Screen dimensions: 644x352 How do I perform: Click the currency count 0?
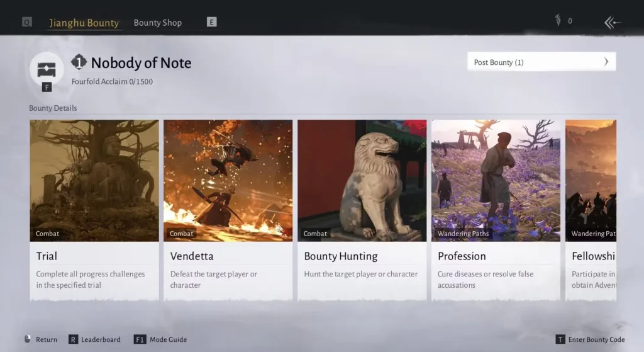tap(570, 21)
